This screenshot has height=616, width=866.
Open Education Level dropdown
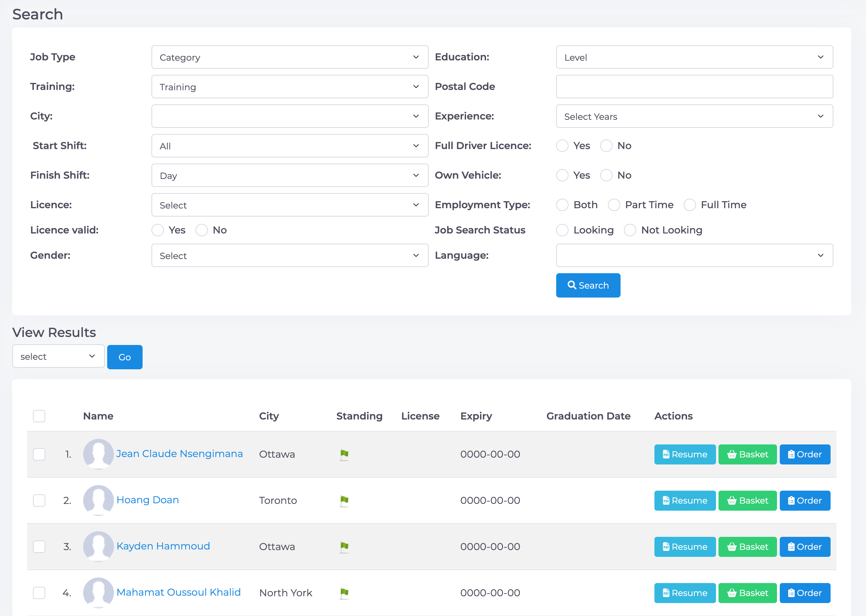pos(695,57)
